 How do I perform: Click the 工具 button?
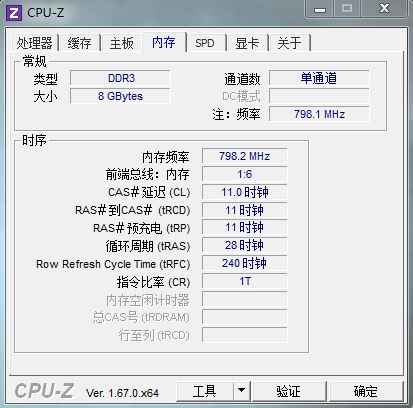[x=204, y=391]
